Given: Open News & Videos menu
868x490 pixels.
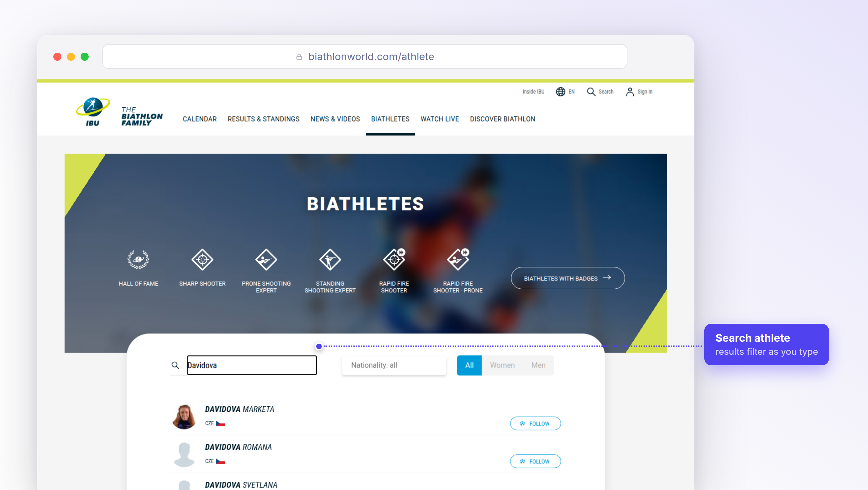Looking at the screenshot, I should pos(335,119).
